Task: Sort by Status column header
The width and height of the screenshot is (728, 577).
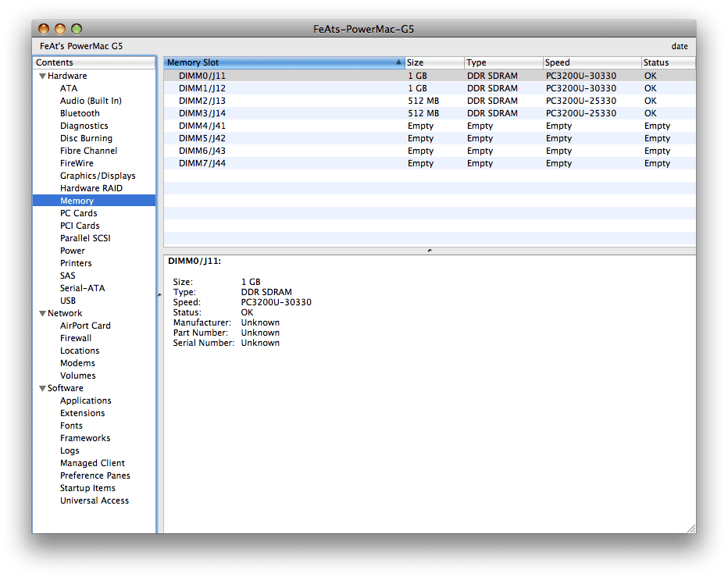Action: click(668, 62)
